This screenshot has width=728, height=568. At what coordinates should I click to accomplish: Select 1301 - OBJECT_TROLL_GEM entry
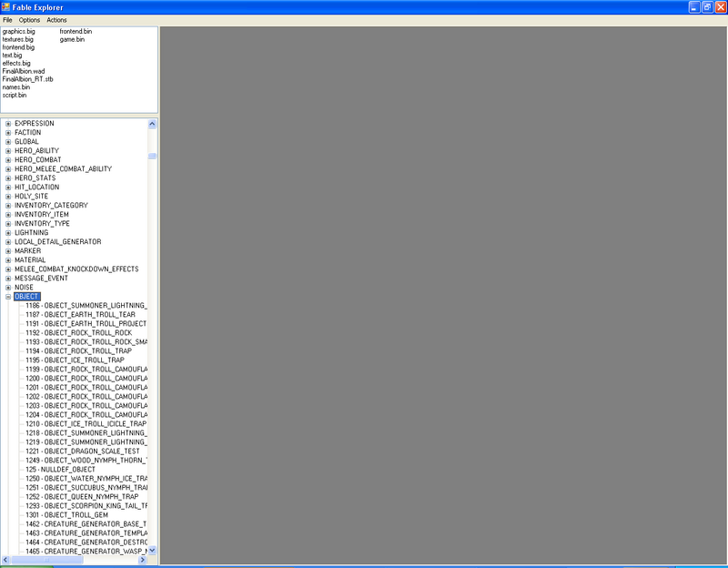click(66, 515)
